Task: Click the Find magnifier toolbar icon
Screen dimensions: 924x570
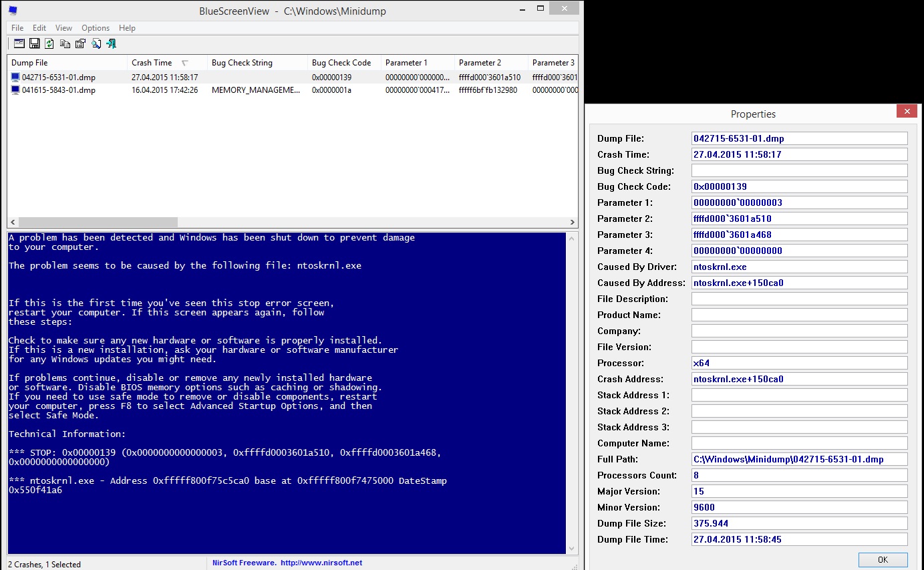Action: click(x=96, y=43)
